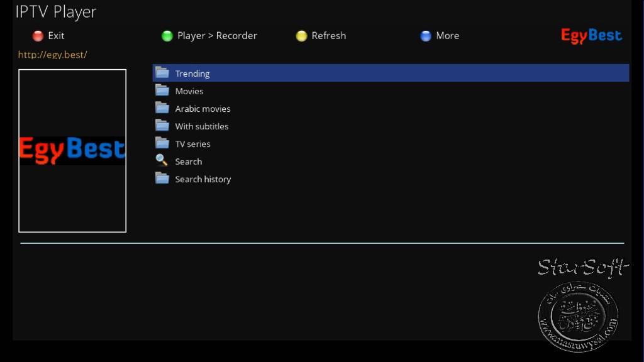Click the http://egy.best/ URL
644x362 pixels.
(53, 55)
